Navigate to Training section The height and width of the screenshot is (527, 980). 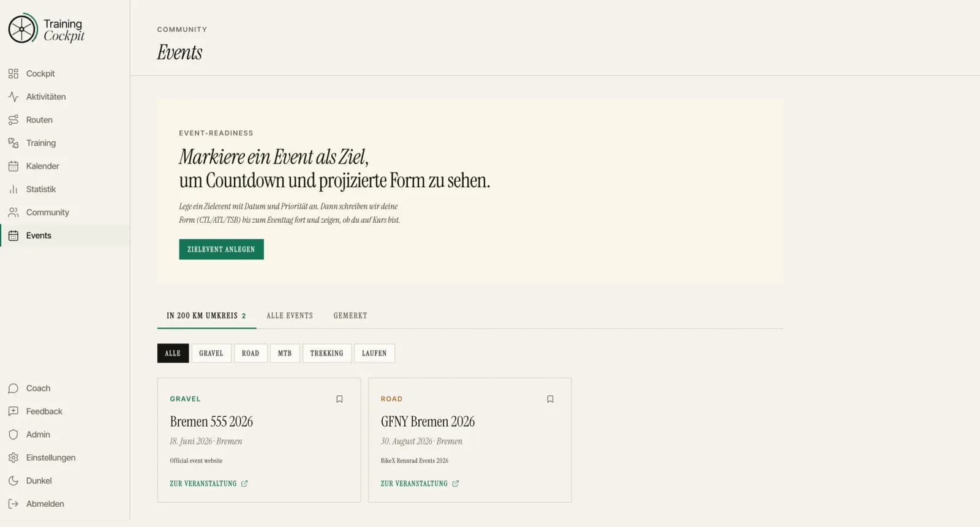pyautogui.click(x=65, y=143)
